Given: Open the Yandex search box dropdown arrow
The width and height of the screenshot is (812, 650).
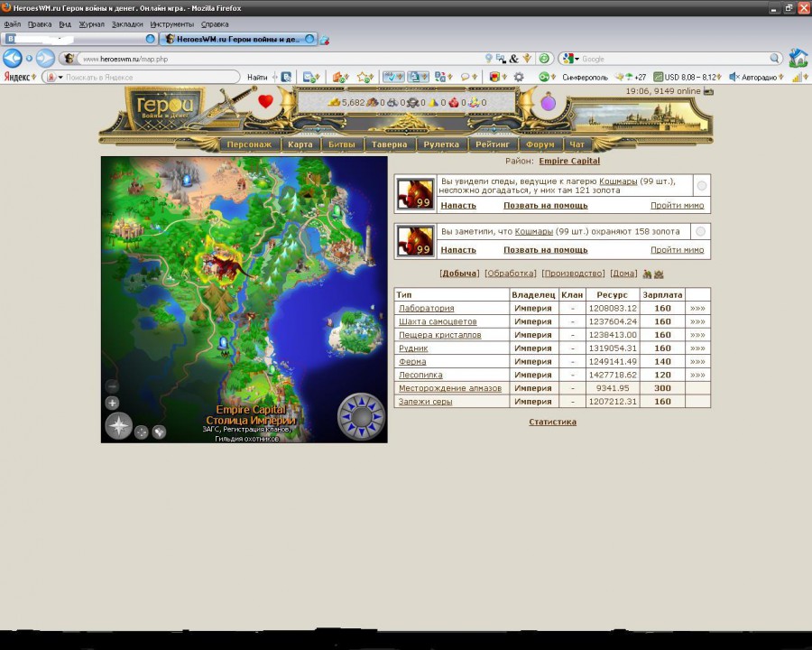Looking at the screenshot, I should tap(60, 78).
